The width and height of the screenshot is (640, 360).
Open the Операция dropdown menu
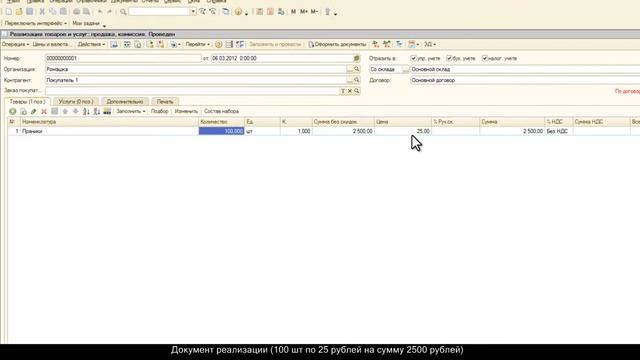point(16,44)
